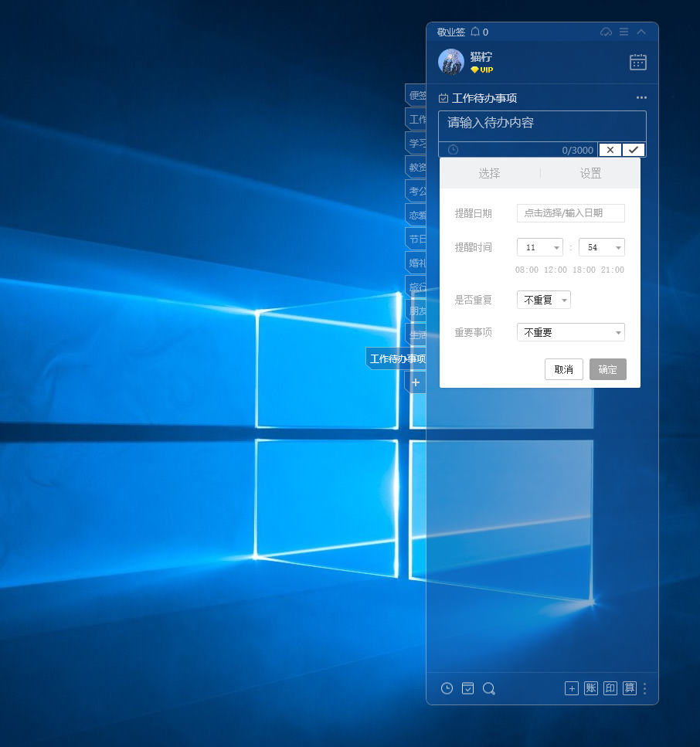Open the 算 calculator icon

pos(630,688)
